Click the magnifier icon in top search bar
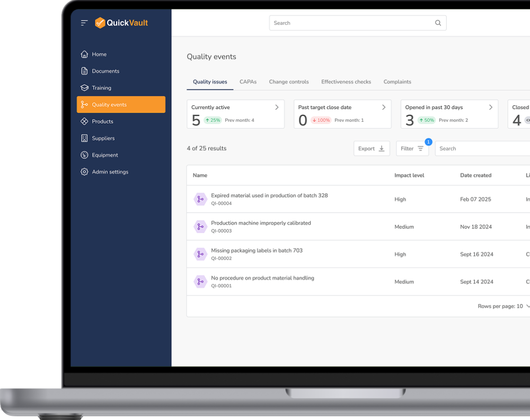The height and width of the screenshot is (420, 530). point(438,23)
